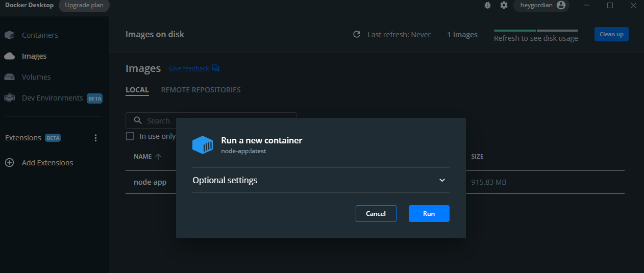This screenshot has height=273, width=644.
Task: Click the Run button
Action: point(429,214)
